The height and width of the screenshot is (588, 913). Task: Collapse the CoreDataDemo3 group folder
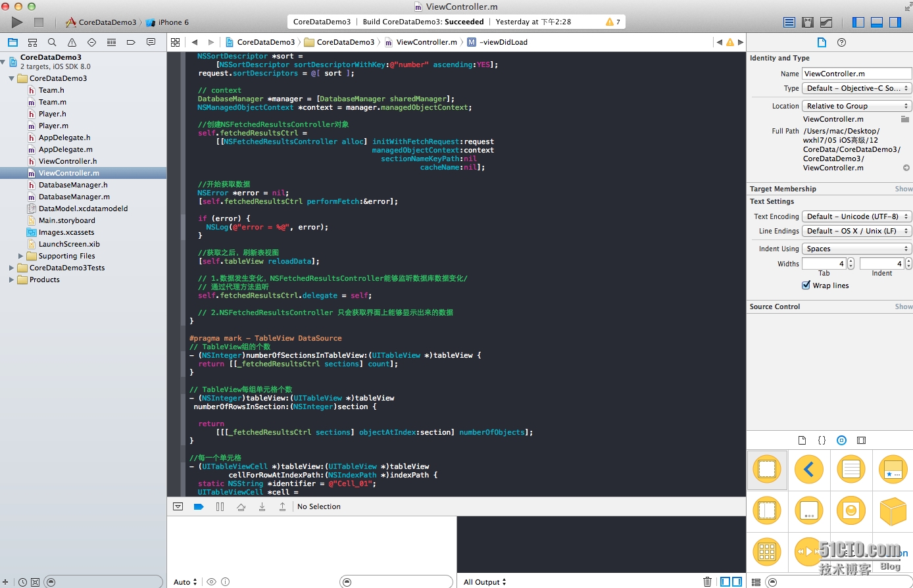click(x=12, y=78)
